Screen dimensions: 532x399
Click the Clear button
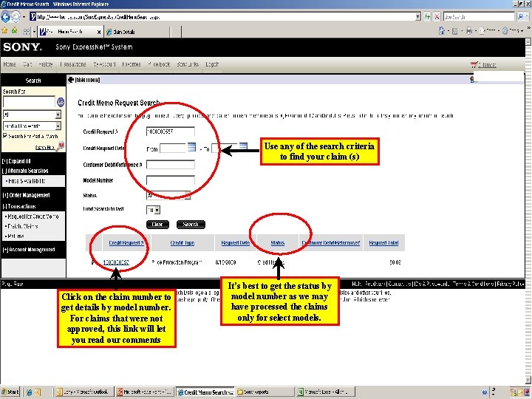pos(157,225)
